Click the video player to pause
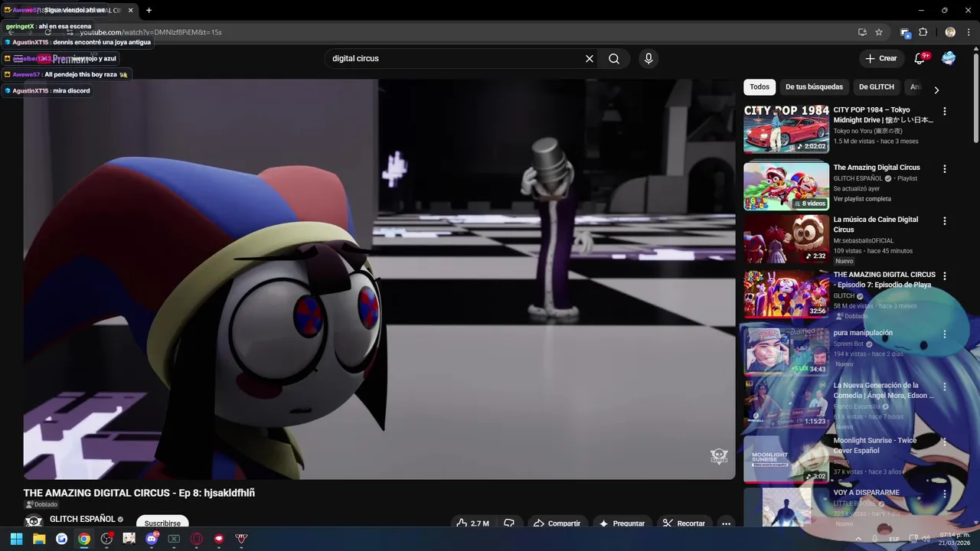980x551 pixels. point(379,279)
